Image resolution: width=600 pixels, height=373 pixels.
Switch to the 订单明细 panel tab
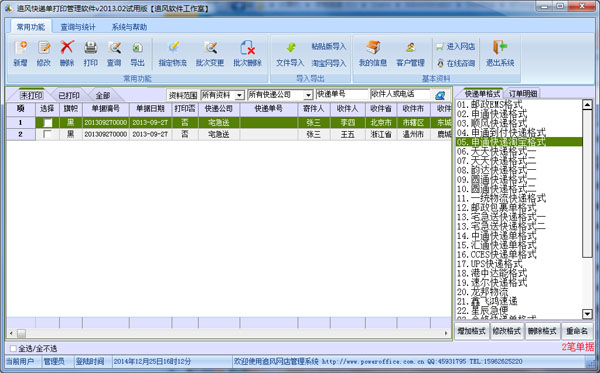click(523, 93)
